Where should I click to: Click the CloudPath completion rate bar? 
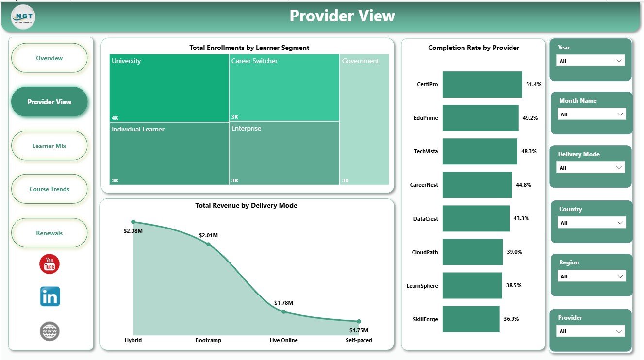pyautogui.click(x=473, y=252)
